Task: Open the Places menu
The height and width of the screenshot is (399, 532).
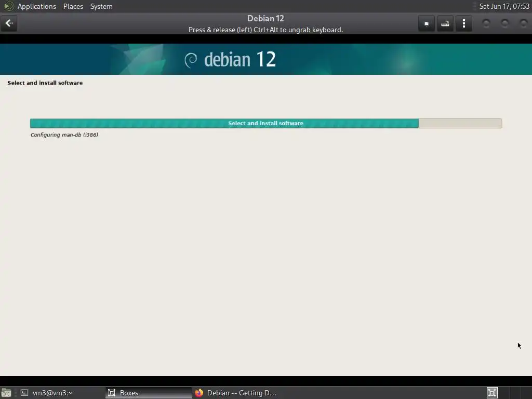Action: 73,6
